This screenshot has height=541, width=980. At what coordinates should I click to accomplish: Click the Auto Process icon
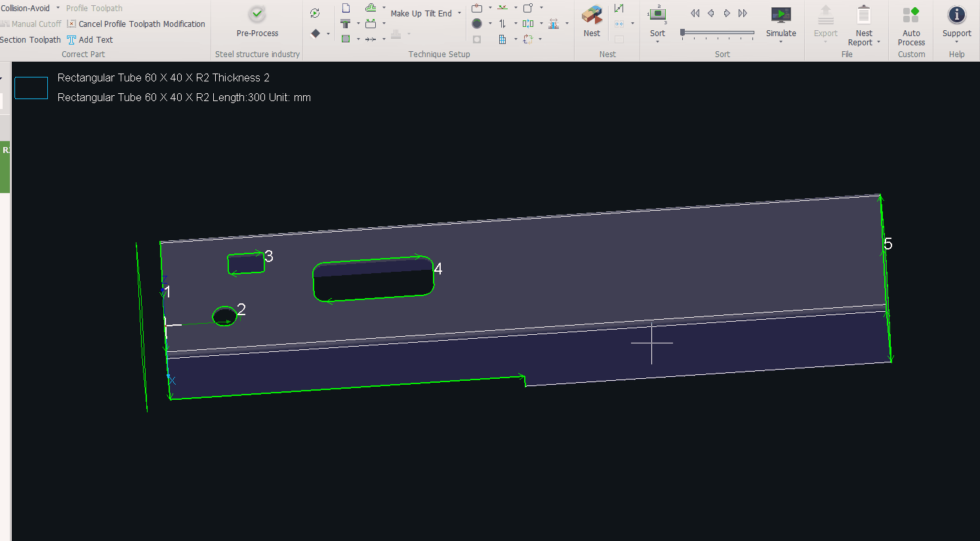click(x=911, y=16)
